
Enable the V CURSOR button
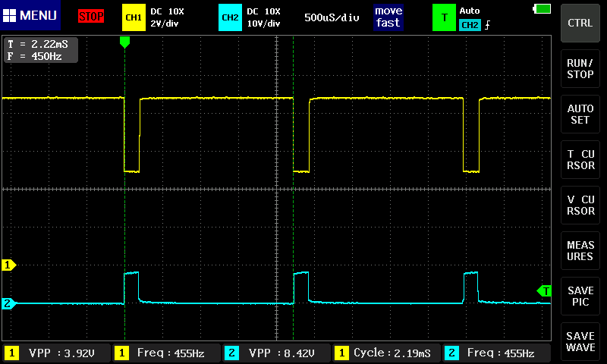click(580, 205)
